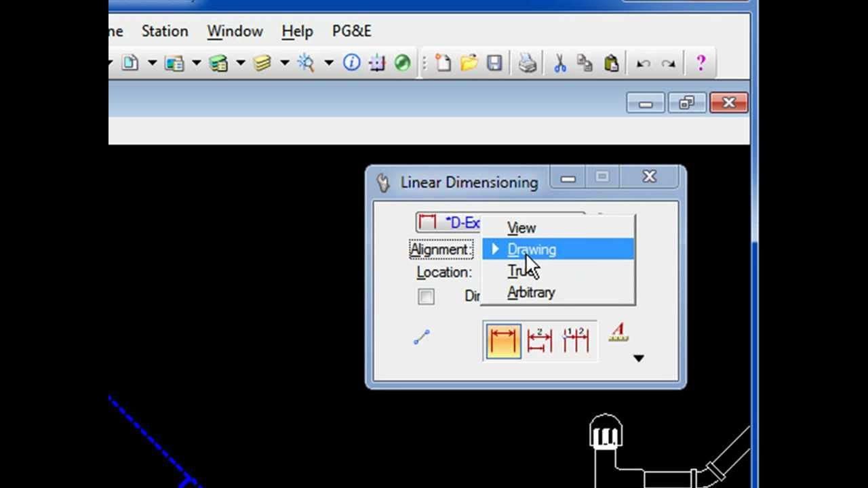The image size is (868, 488).
Task: Choose Drawing alignment option
Action: [558, 249]
